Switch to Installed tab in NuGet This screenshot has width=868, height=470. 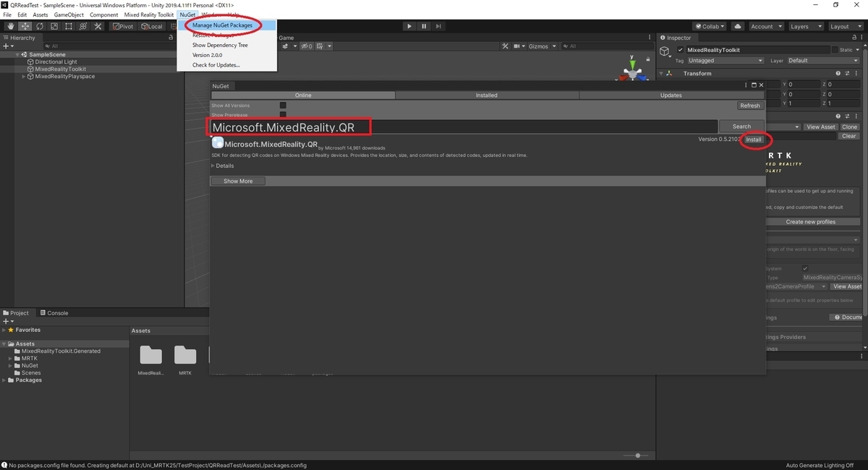486,95
